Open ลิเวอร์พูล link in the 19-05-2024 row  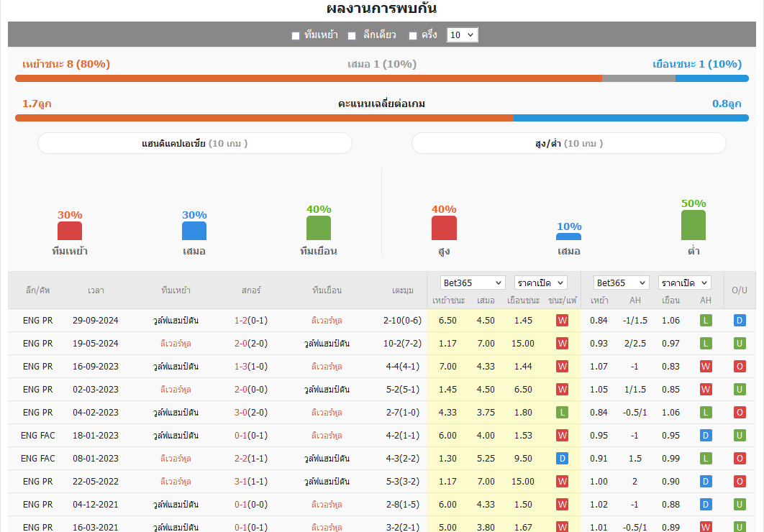click(x=176, y=343)
